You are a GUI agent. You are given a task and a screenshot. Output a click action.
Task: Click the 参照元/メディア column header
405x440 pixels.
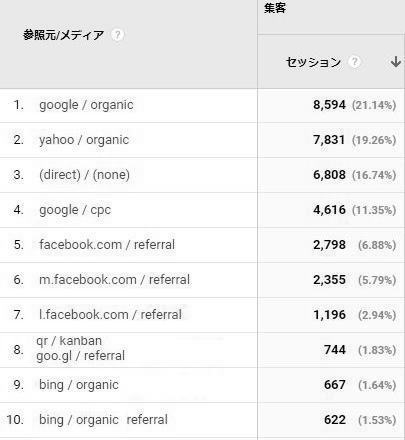pos(64,35)
